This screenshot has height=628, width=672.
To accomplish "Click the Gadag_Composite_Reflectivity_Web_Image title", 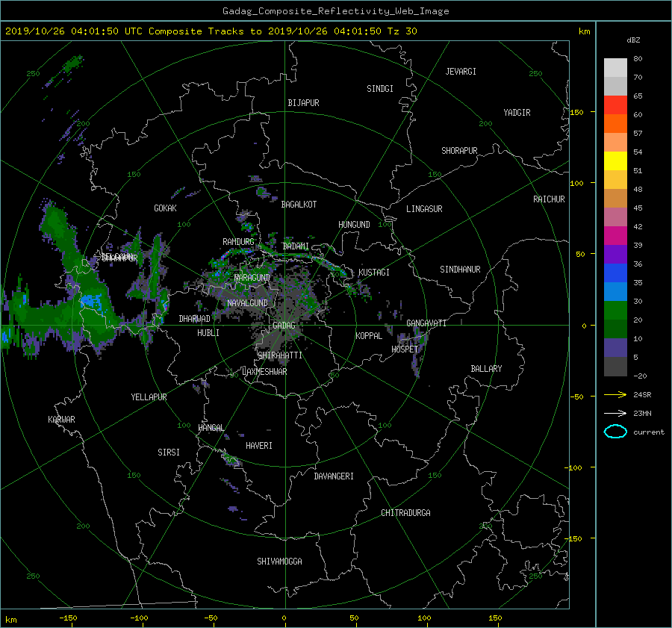I will (x=335, y=11).
